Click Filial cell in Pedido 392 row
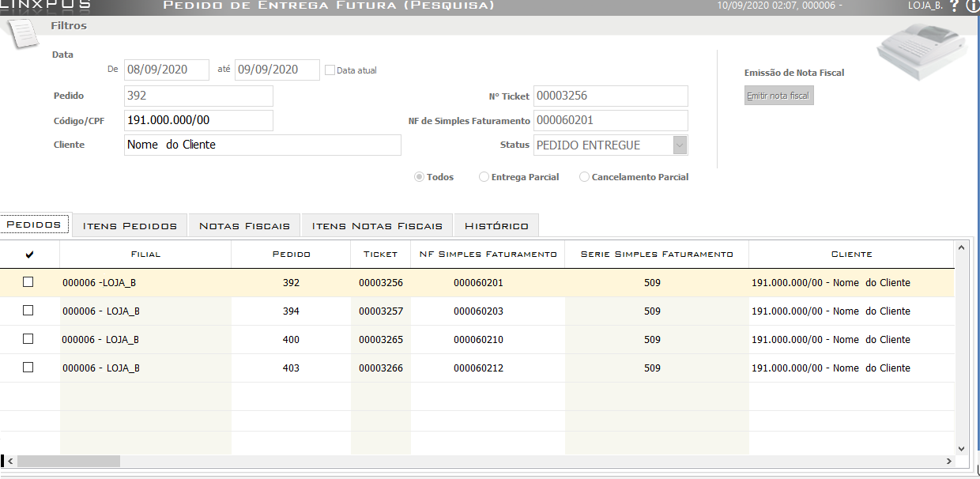This screenshot has width=980, height=479. point(145,283)
